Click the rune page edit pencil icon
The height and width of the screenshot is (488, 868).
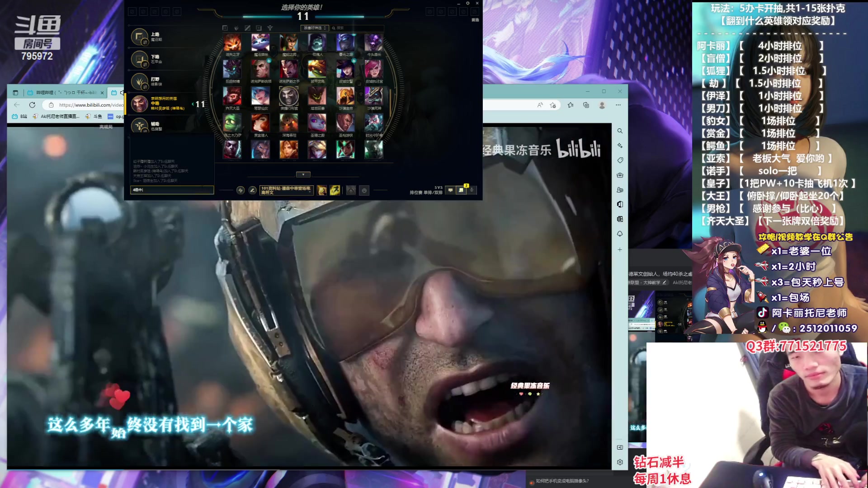point(253,190)
